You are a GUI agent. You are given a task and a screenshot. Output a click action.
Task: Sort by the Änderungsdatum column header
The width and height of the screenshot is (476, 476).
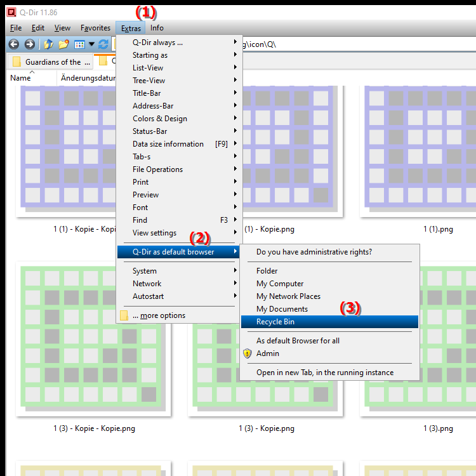coord(88,78)
